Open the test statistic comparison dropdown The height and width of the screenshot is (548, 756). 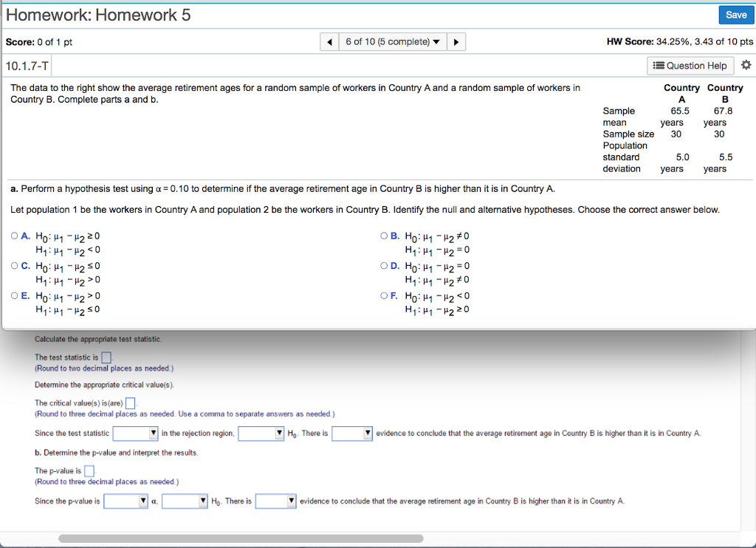(134, 434)
